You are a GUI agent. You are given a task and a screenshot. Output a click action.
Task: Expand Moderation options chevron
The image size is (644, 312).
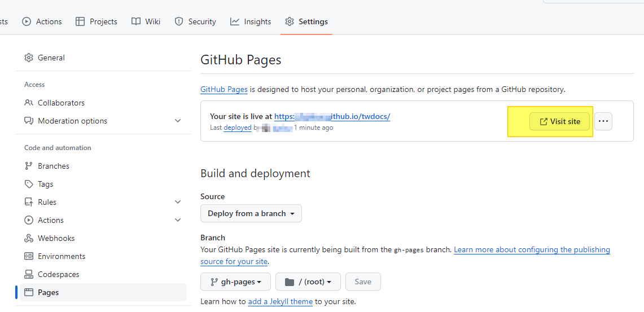click(178, 121)
